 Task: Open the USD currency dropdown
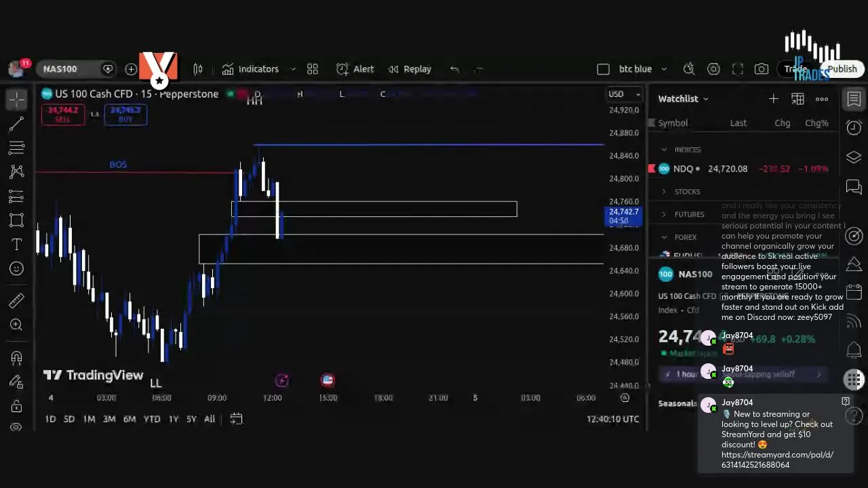coord(624,94)
